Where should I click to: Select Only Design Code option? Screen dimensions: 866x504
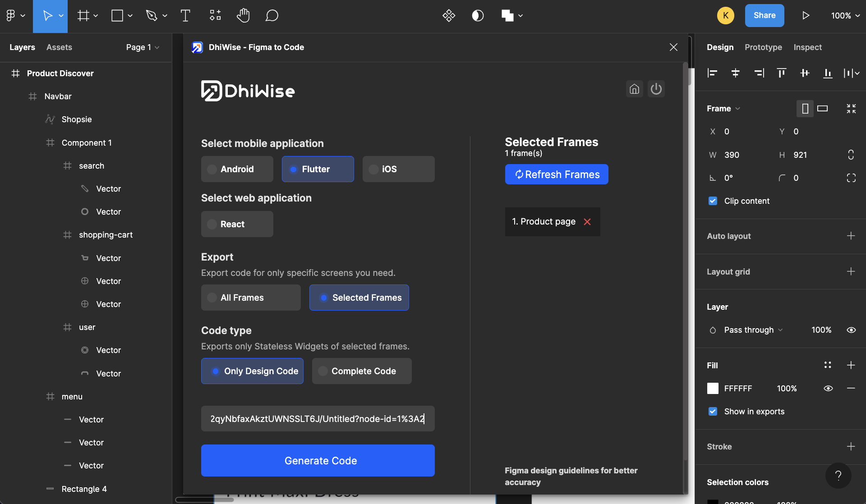point(252,371)
